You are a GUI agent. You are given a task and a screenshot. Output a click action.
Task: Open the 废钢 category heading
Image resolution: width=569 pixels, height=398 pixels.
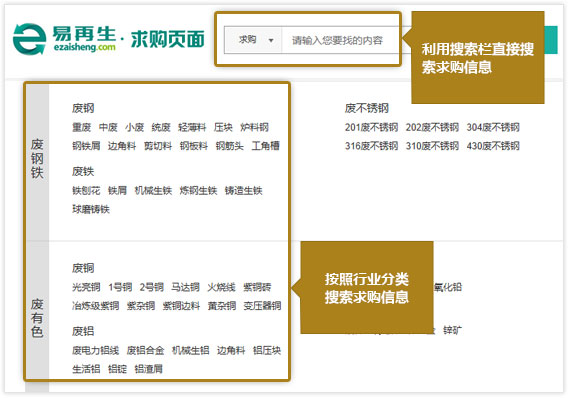click(83, 108)
